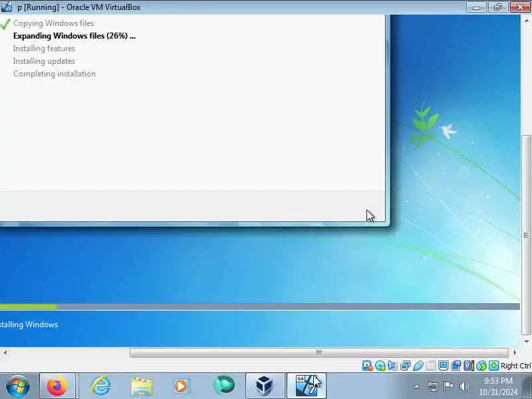The height and width of the screenshot is (399, 532).
Task: Open the Action Center flag icon
Action: (x=448, y=386)
